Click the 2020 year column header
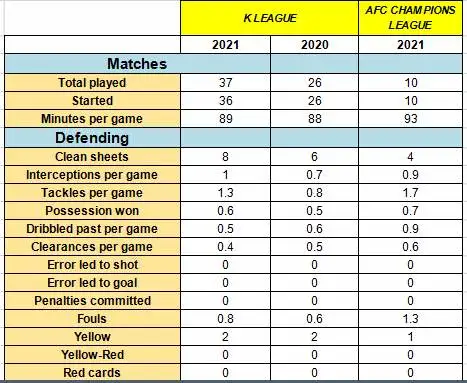 pyautogui.click(x=314, y=45)
